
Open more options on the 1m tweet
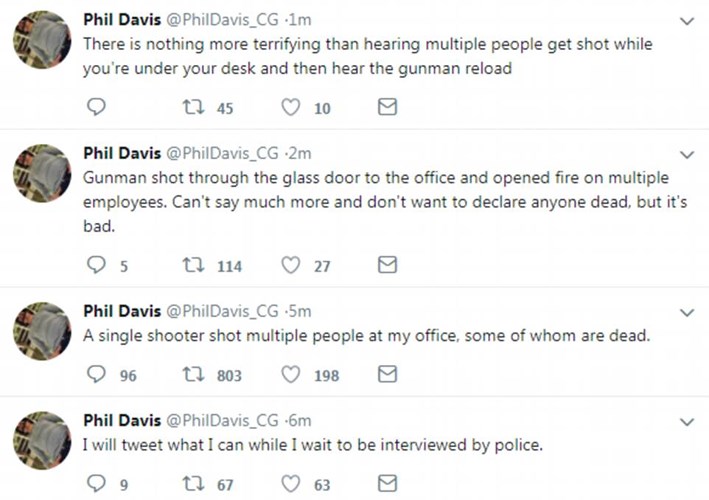tap(687, 20)
